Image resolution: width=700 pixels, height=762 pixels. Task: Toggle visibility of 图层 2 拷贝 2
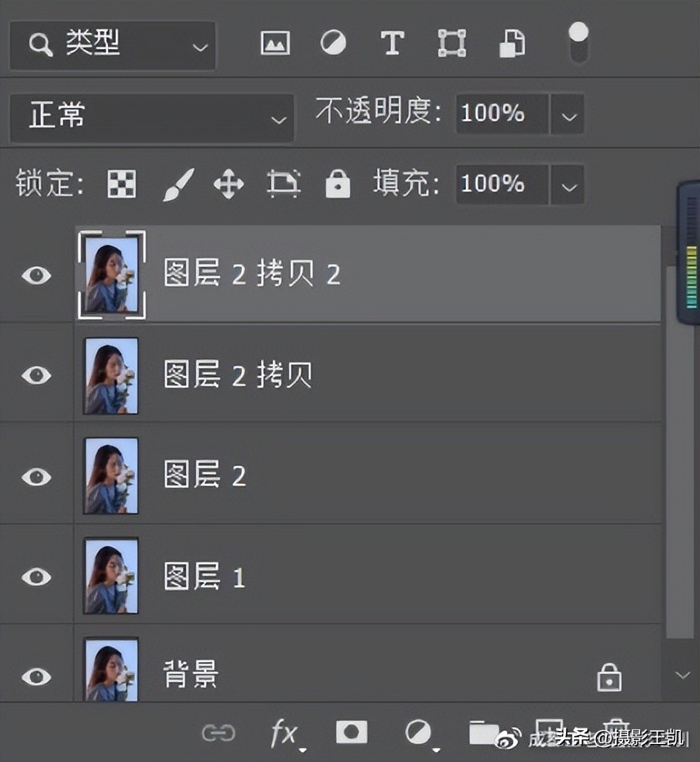36,276
